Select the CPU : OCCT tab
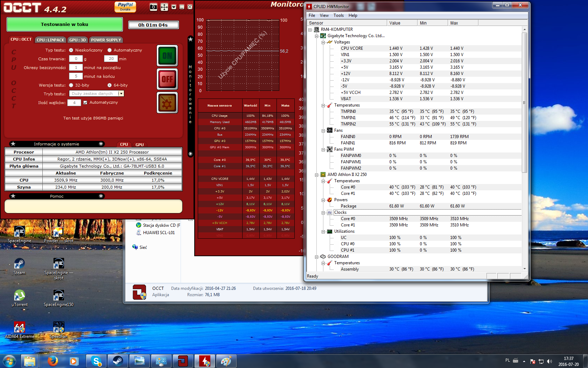Screen dimensions: 588x368 pos(21,40)
